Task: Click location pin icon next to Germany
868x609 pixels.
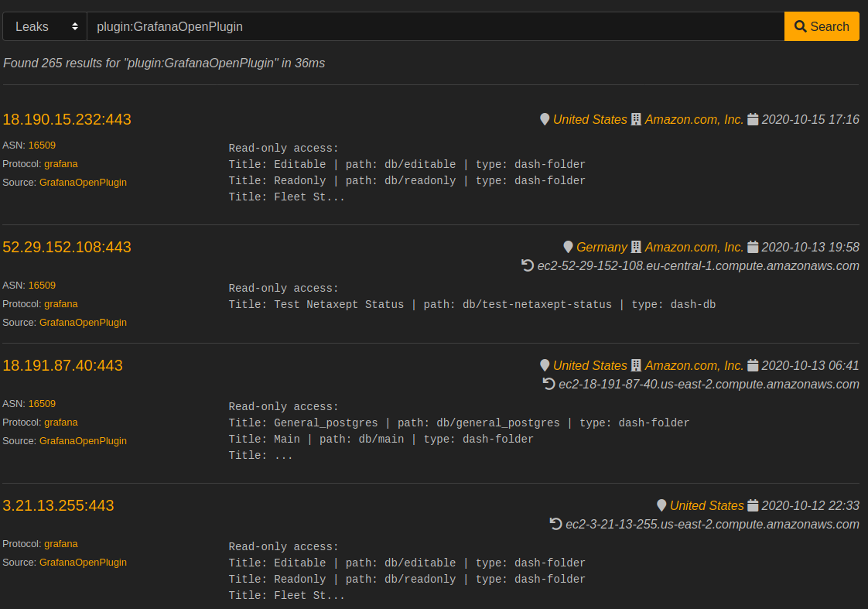Action: click(568, 248)
